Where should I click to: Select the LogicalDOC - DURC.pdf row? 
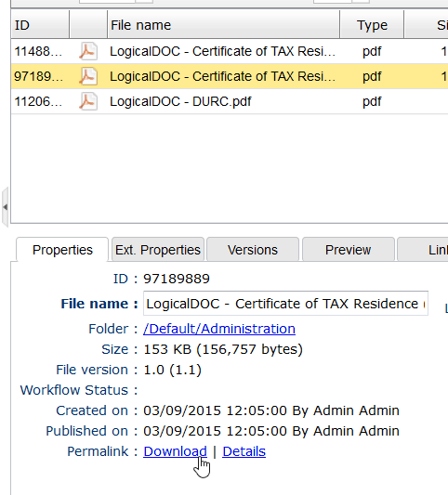click(230, 101)
